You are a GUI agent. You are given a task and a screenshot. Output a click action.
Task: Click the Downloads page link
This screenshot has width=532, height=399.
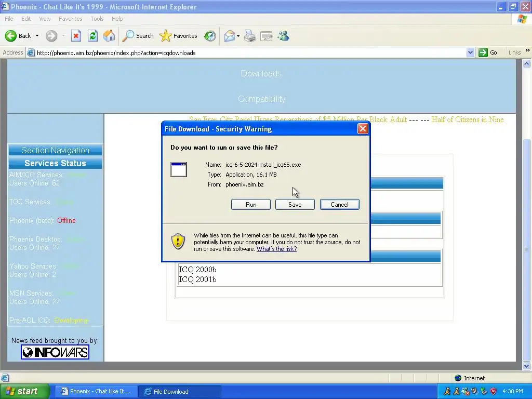(261, 74)
